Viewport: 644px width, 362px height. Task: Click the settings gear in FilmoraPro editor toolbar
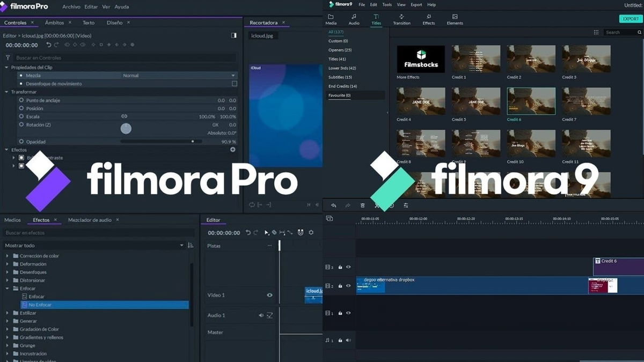click(x=311, y=232)
